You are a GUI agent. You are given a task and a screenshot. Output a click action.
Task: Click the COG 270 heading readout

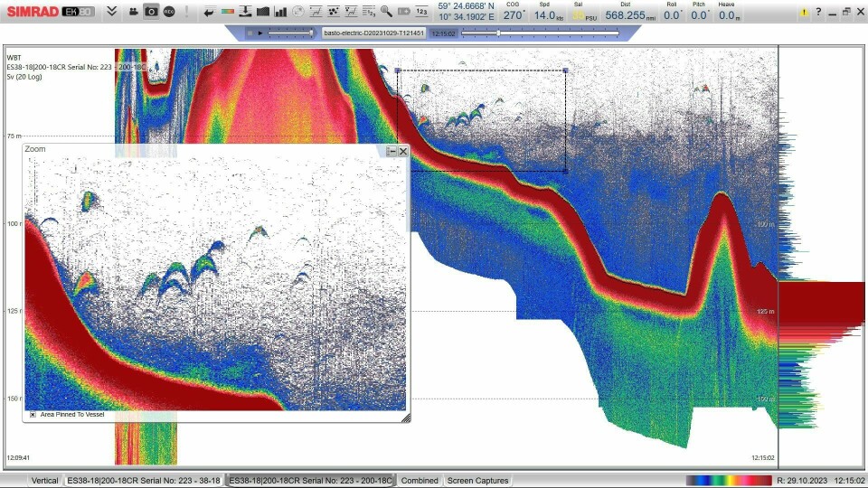514,12
